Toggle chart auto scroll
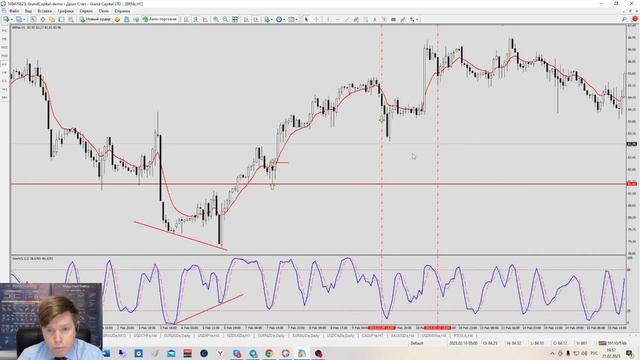Screen dimensions: 640x360 pyautogui.click(x=246, y=19)
